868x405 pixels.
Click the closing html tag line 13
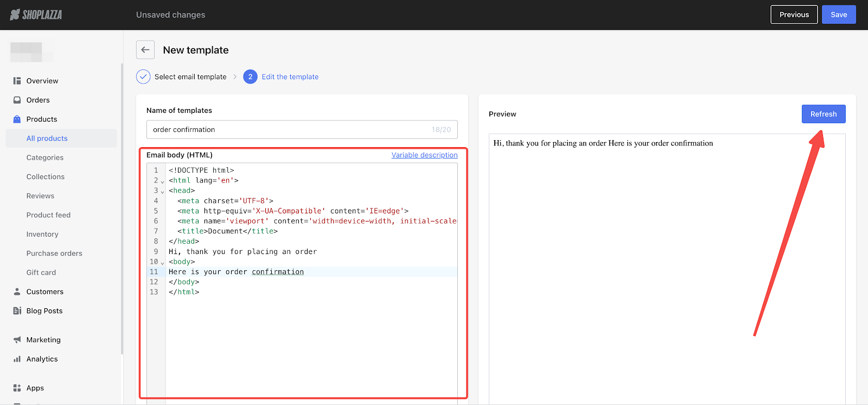[x=184, y=292]
